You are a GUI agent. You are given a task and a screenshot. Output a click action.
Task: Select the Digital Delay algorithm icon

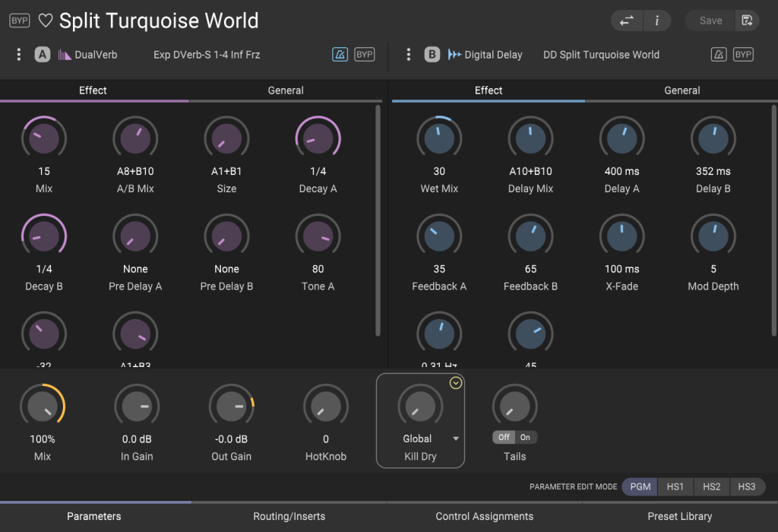pyautogui.click(x=454, y=55)
